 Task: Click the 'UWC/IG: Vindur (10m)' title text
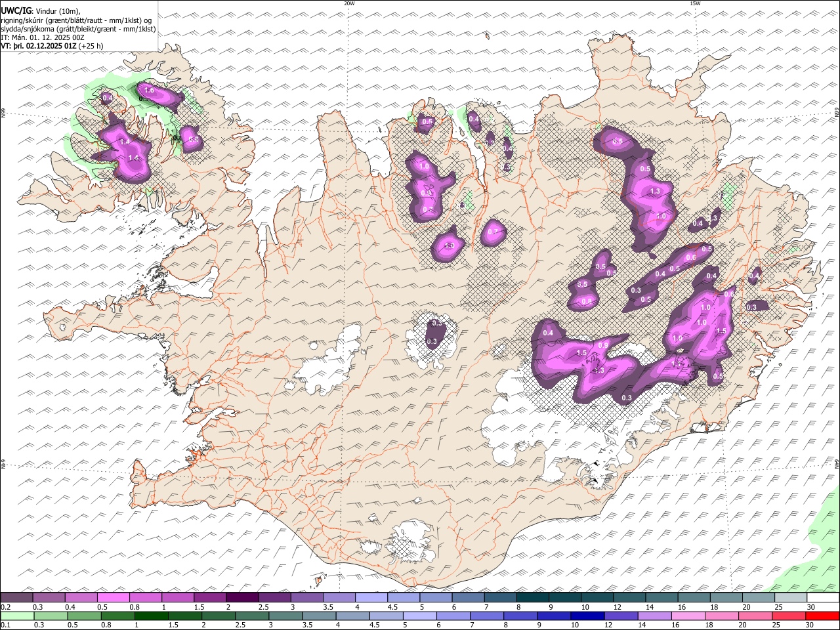click(41, 10)
